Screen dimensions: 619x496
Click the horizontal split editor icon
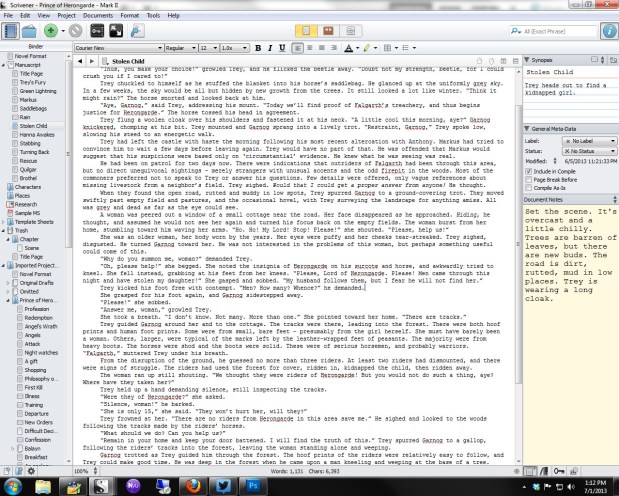515,61
